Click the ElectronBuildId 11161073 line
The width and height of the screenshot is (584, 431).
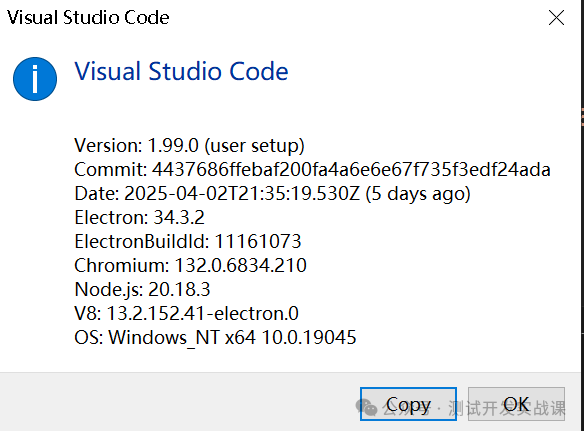click(188, 241)
